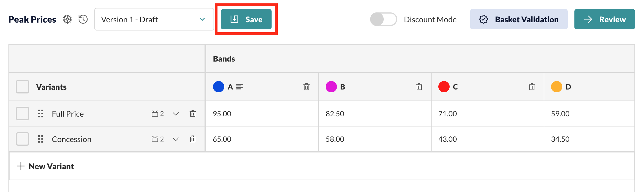Click band A blue color swatch
The image size is (644, 192).
point(219,87)
